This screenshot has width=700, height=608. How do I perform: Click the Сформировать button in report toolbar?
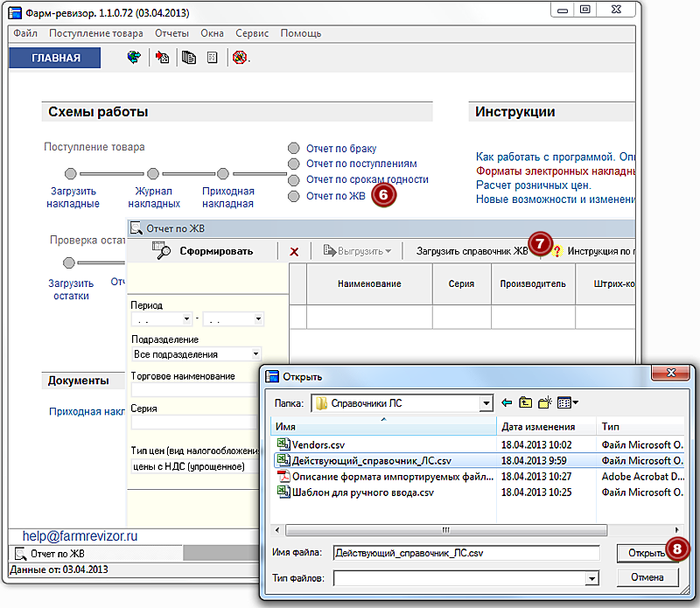coord(203,251)
